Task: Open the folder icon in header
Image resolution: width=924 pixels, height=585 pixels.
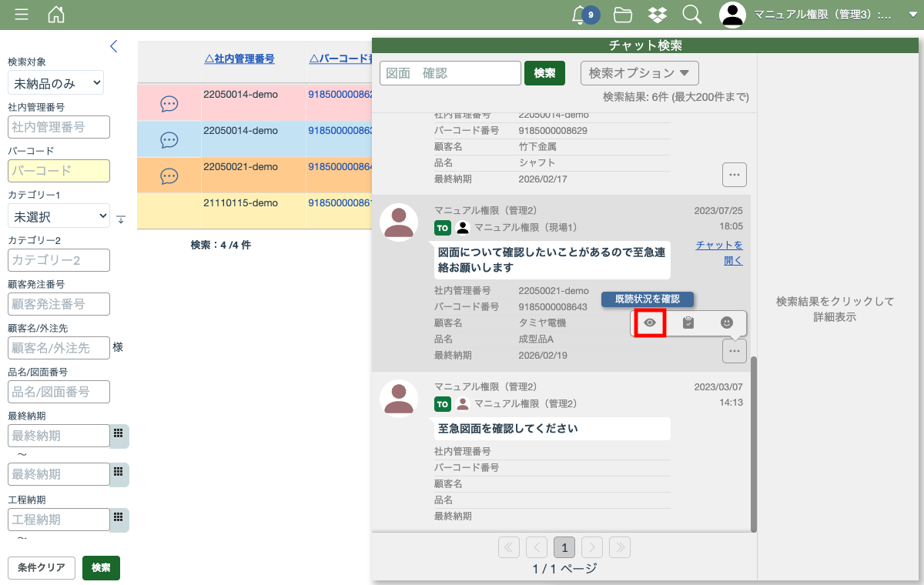Action: pyautogui.click(x=622, y=15)
